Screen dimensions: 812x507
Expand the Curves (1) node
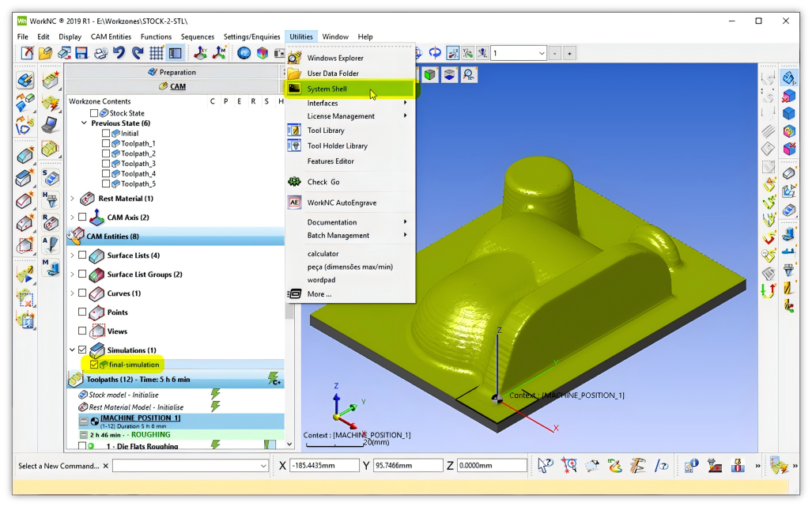[73, 293]
